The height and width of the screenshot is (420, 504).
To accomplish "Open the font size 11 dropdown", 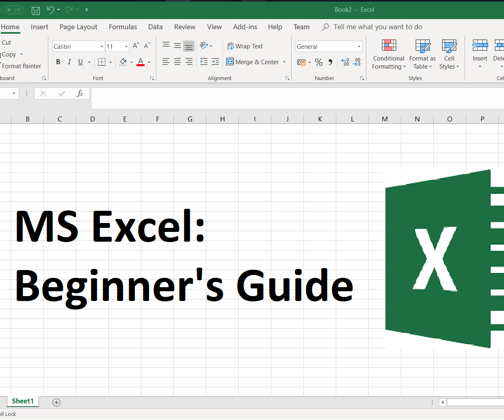I will click(126, 47).
